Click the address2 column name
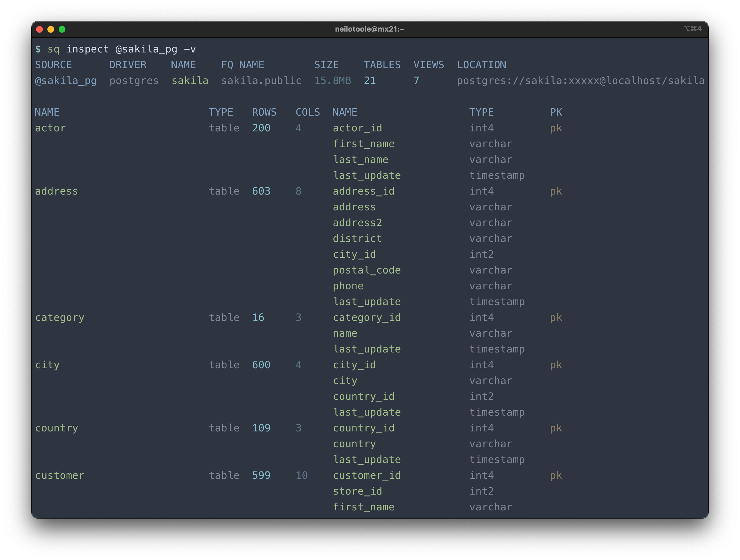 pos(357,222)
